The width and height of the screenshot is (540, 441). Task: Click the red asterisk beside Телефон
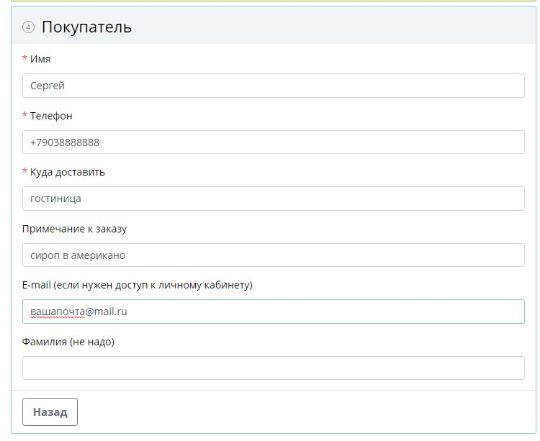25,115
